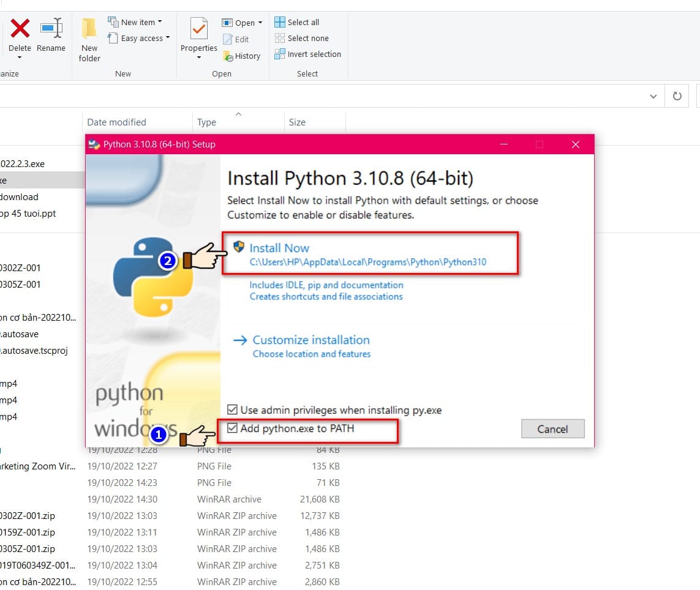Select the '.autosave.tscproj' file
Image resolution: width=700 pixels, height=590 pixels.
(34, 350)
